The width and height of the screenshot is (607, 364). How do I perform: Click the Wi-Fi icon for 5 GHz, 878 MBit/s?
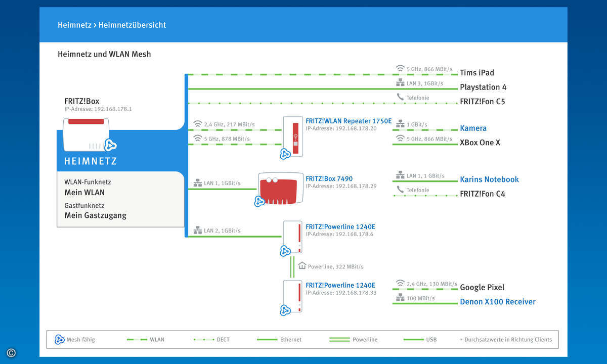point(197,139)
